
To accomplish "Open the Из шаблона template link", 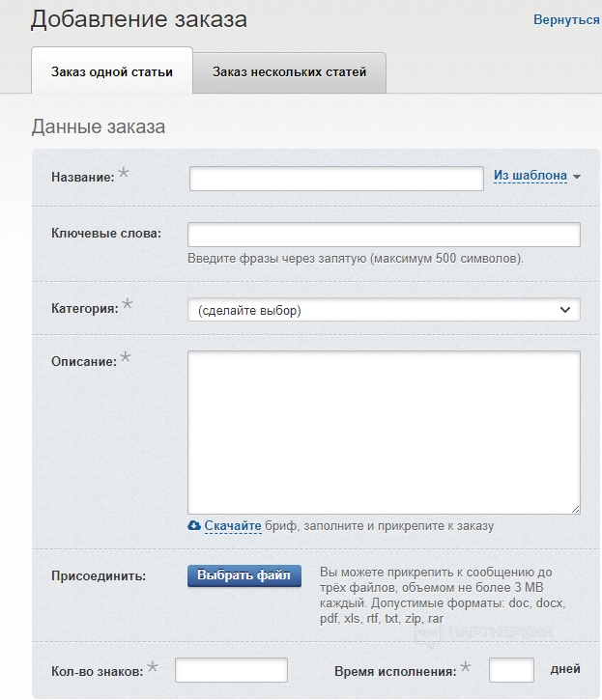I will coord(530,176).
